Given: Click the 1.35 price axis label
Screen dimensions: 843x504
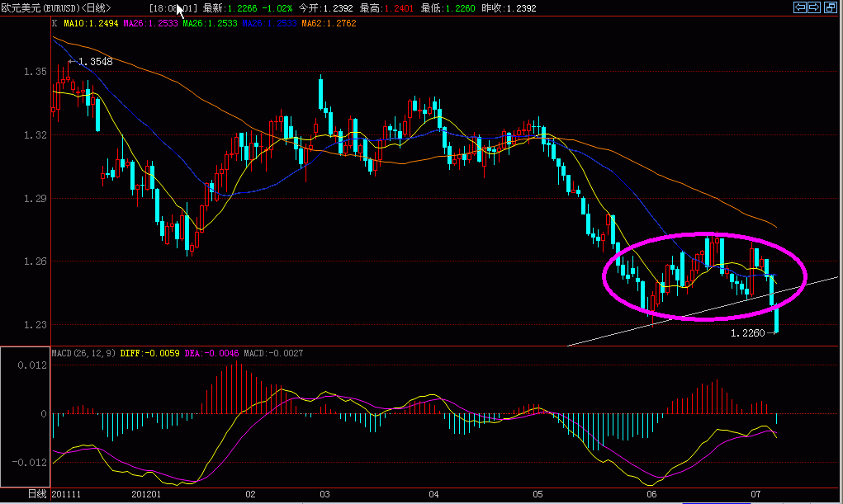Looking at the screenshot, I should tap(35, 72).
